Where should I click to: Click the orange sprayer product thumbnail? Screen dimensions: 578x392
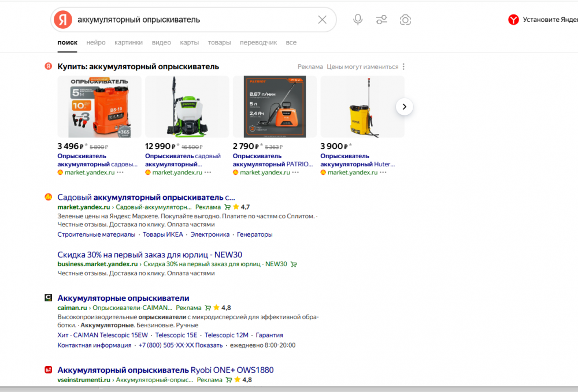(99, 107)
